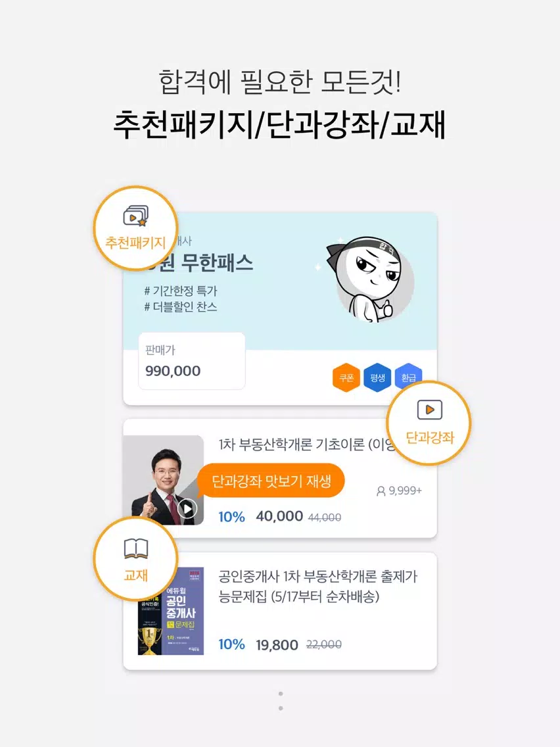Tap the instructor photo thumbnail
The height and width of the screenshot is (747, 560).
pos(163,480)
